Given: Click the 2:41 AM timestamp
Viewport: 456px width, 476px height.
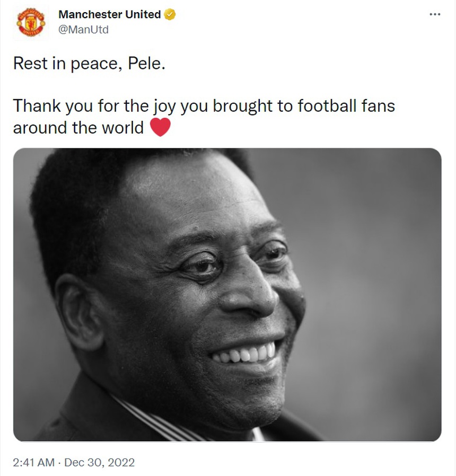Looking at the screenshot, I should coord(33,462).
